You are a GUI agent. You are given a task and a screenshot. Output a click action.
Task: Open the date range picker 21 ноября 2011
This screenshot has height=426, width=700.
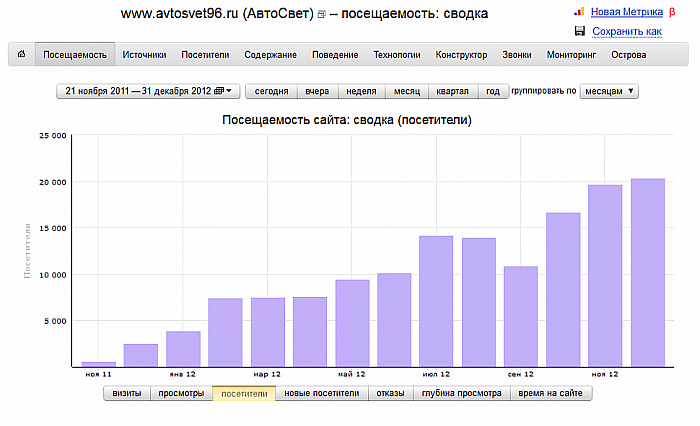148,91
